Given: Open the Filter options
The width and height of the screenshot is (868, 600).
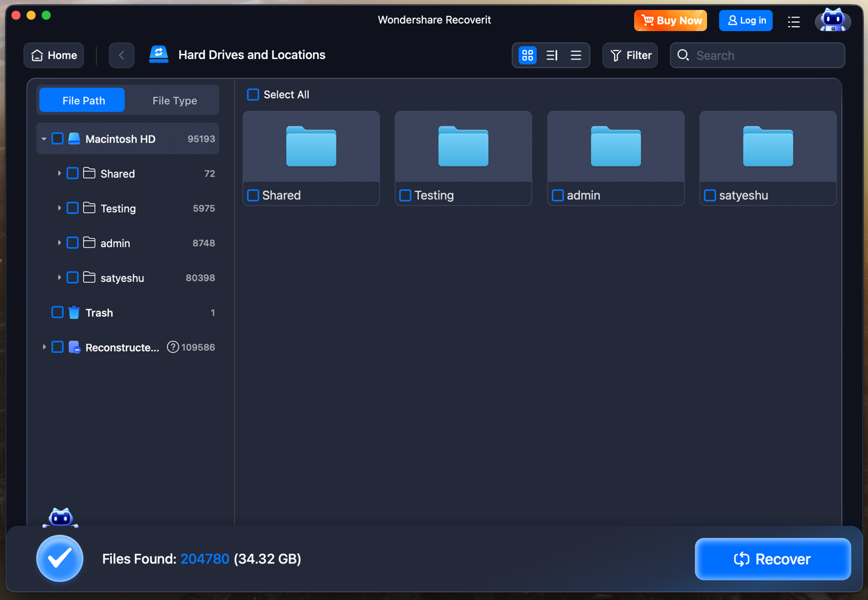Looking at the screenshot, I should click(x=630, y=55).
